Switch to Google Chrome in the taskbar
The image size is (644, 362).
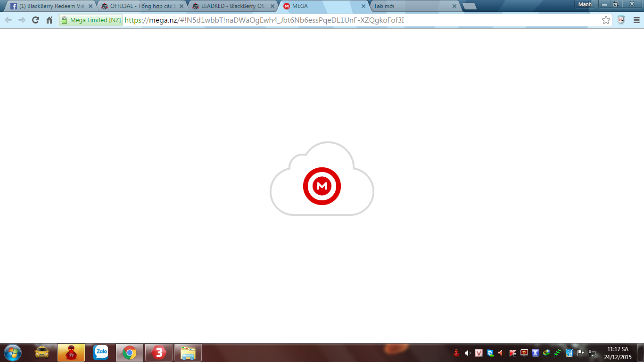pyautogui.click(x=130, y=353)
